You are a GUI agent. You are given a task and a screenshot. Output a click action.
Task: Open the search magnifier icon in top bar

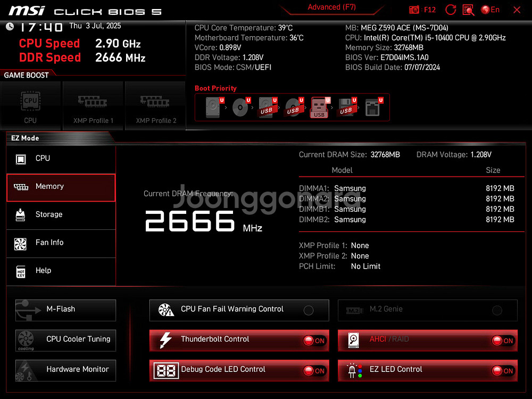point(469,10)
